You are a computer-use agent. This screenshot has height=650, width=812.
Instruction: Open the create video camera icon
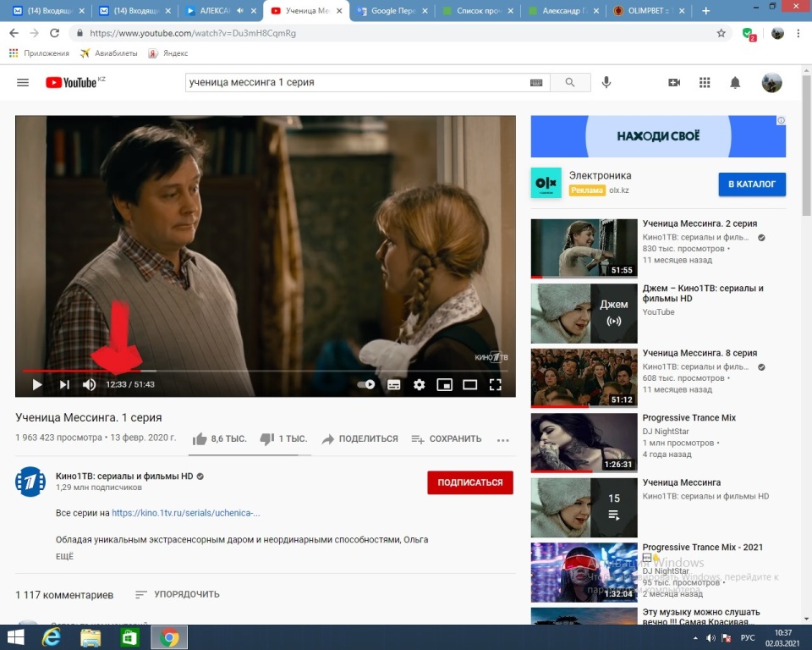[x=674, y=82]
